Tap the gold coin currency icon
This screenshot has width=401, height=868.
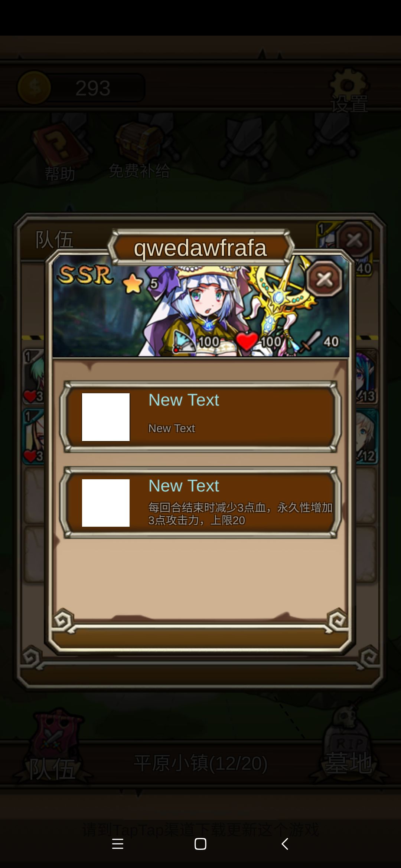coord(34,88)
